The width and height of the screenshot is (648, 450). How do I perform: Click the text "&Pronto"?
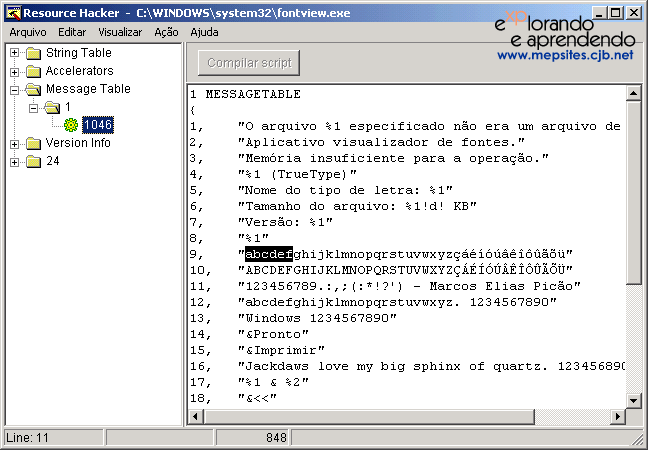click(x=273, y=334)
